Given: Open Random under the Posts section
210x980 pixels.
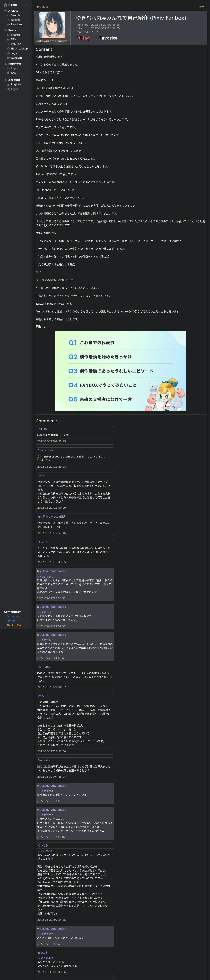Looking at the screenshot, I should point(16,58).
